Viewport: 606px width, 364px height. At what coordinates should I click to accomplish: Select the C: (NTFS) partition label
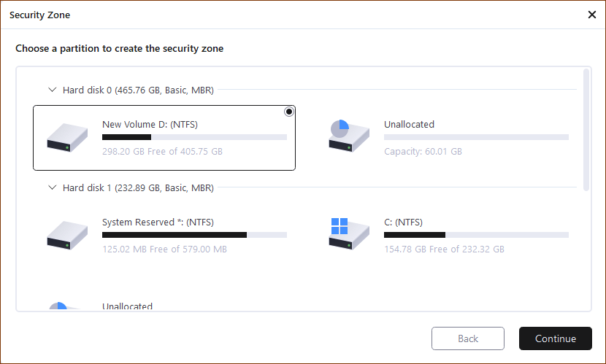pos(403,222)
